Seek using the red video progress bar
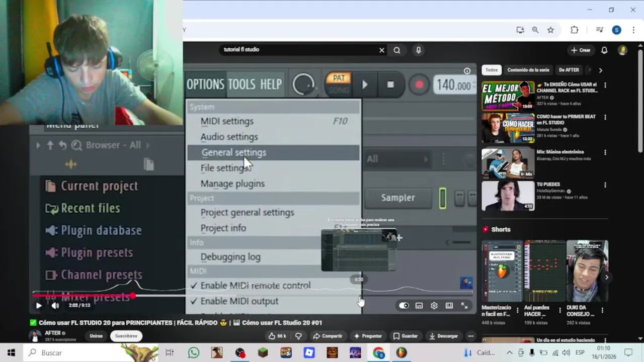This screenshot has height=362, width=644. [x=83, y=296]
